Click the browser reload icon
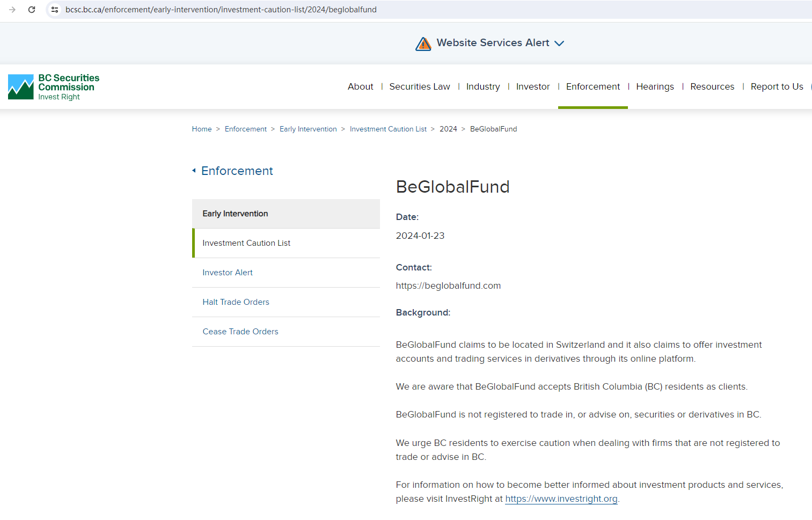 click(x=32, y=10)
